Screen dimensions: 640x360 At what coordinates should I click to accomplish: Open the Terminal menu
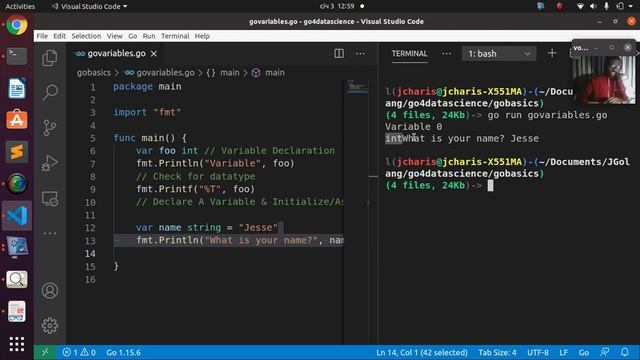175,36
